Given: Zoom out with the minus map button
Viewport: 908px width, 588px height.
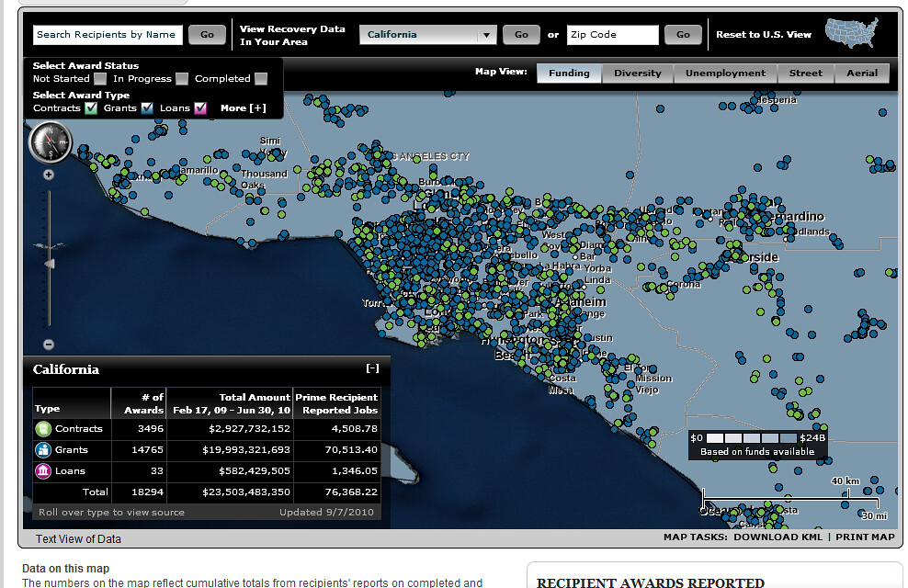Looking at the screenshot, I should tap(49, 345).
